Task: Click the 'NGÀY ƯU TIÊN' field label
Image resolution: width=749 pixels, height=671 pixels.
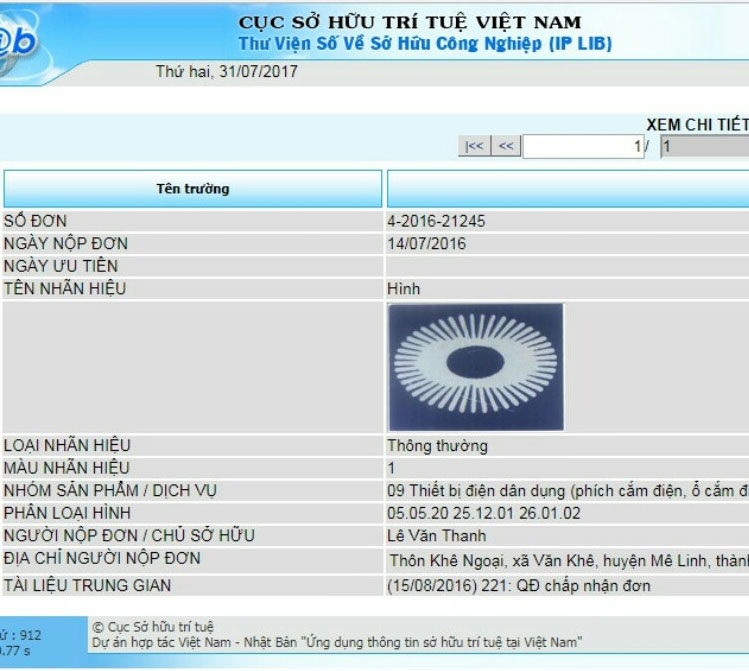Action: coord(61,266)
